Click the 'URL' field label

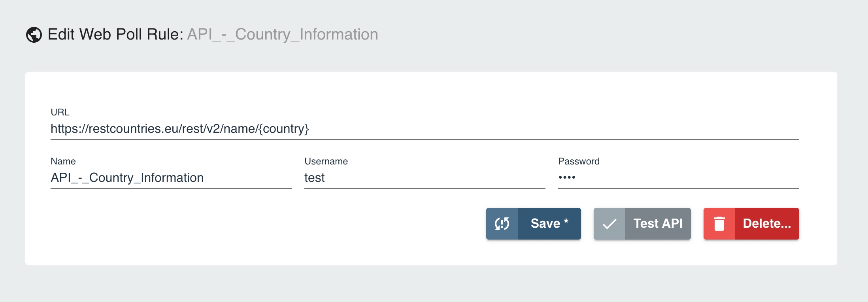pyautogui.click(x=60, y=112)
